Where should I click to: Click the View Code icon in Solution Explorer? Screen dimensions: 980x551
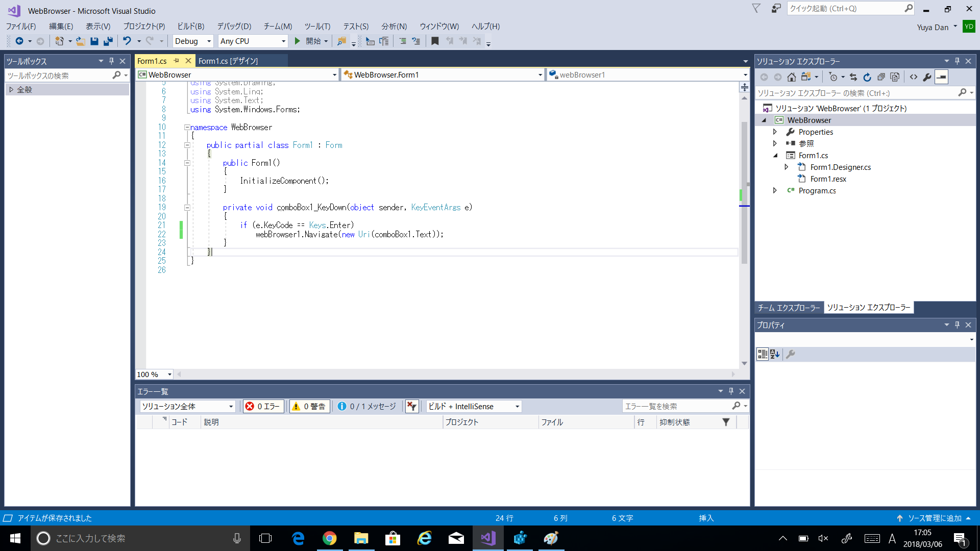(x=913, y=77)
